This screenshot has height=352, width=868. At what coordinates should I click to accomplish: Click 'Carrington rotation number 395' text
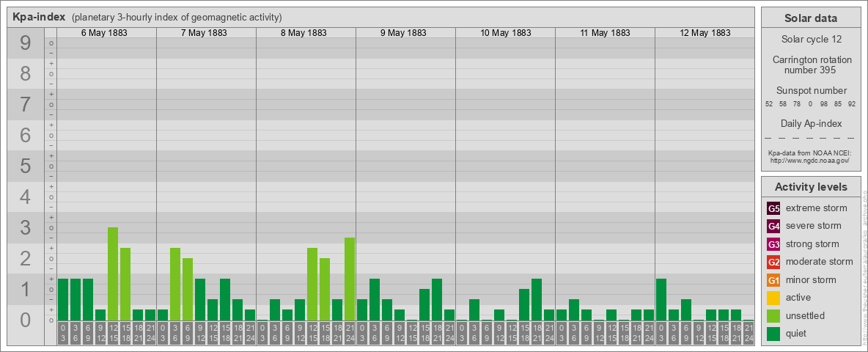pos(812,65)
